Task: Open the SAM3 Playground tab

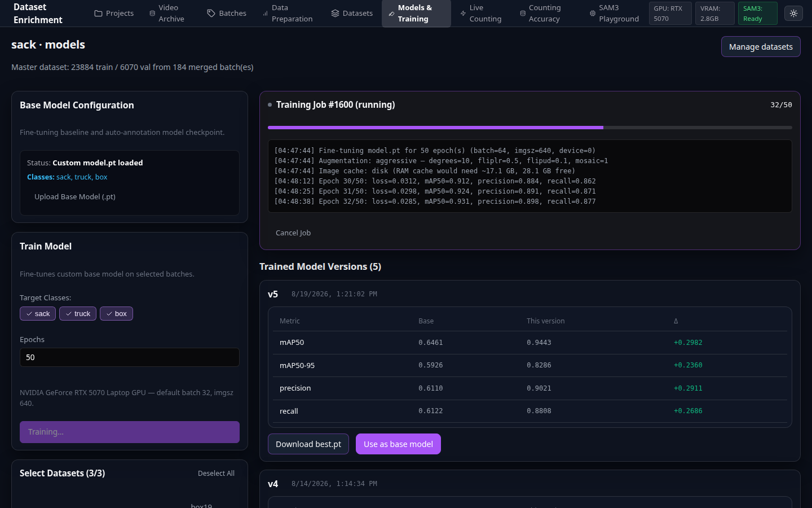Action: (614, 14)
